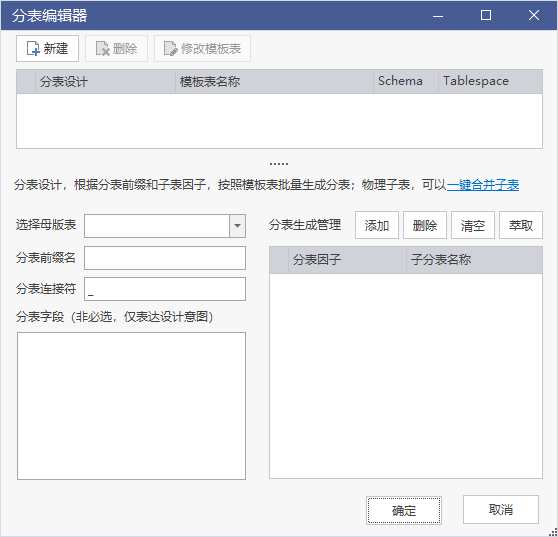
Task: Expand the 选择母版表 dropdown arrow
Action: 237,226
